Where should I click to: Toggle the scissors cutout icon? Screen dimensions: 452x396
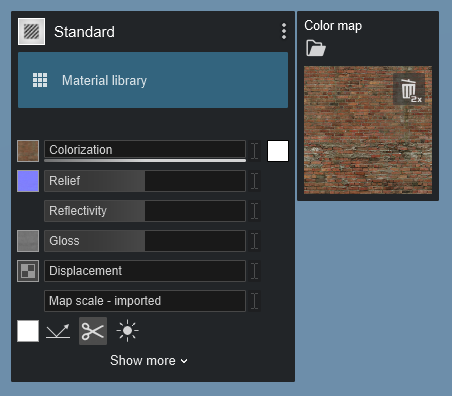pyautogui.click(x=93, y=331)
